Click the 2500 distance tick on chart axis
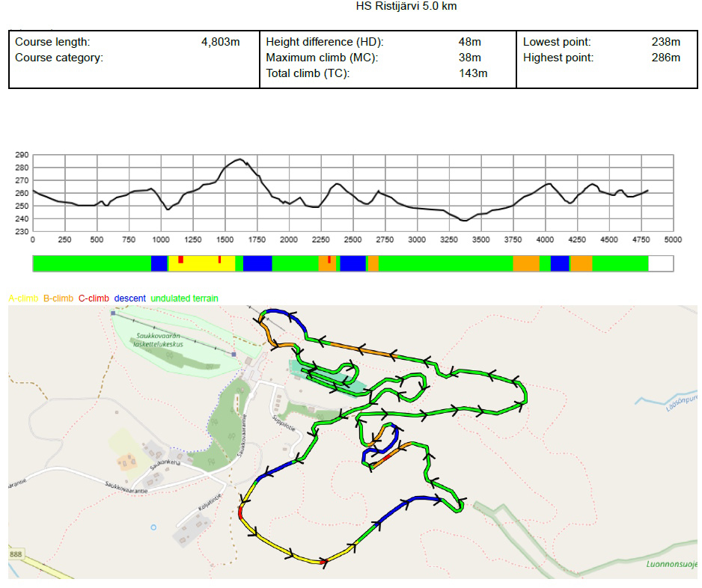 pos(352,239)
